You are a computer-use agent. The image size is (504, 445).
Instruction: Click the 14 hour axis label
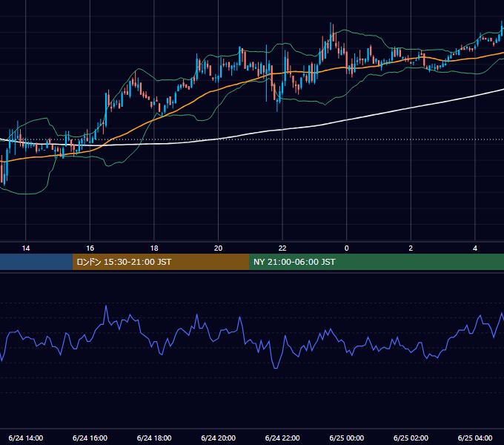[x=26, y=248]
